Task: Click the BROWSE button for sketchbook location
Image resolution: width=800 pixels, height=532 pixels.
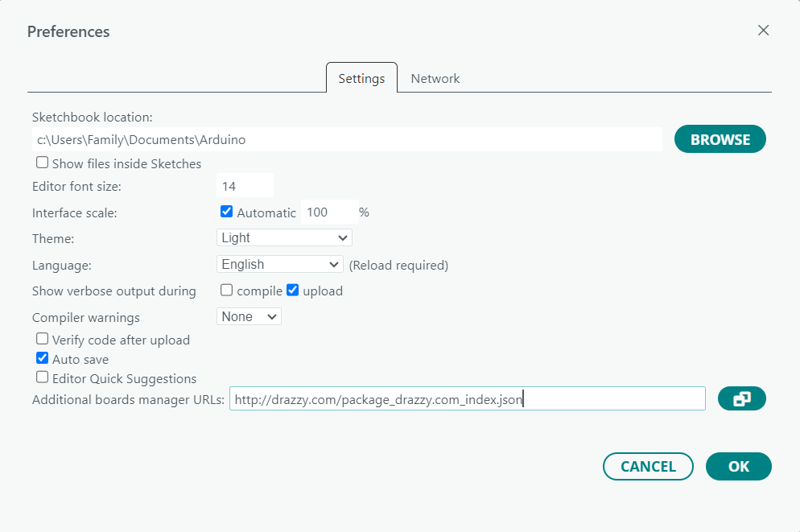Action: (720, 139)
